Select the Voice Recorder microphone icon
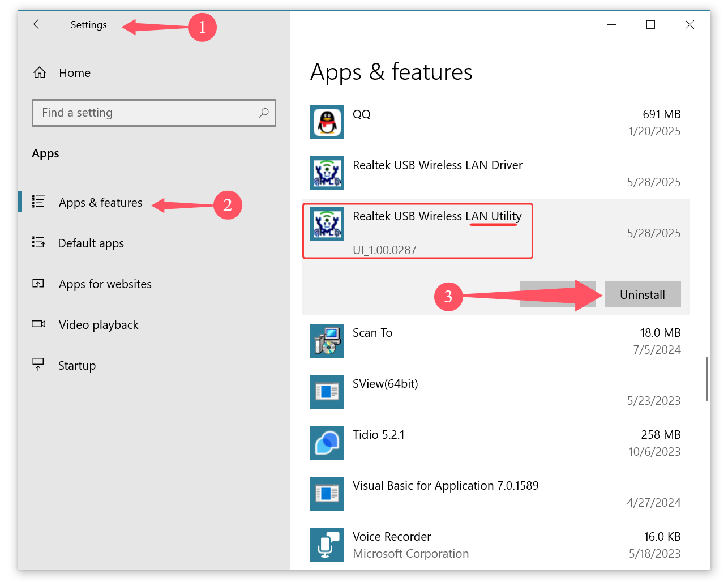728x582 pixels. [x=327, y=545]
